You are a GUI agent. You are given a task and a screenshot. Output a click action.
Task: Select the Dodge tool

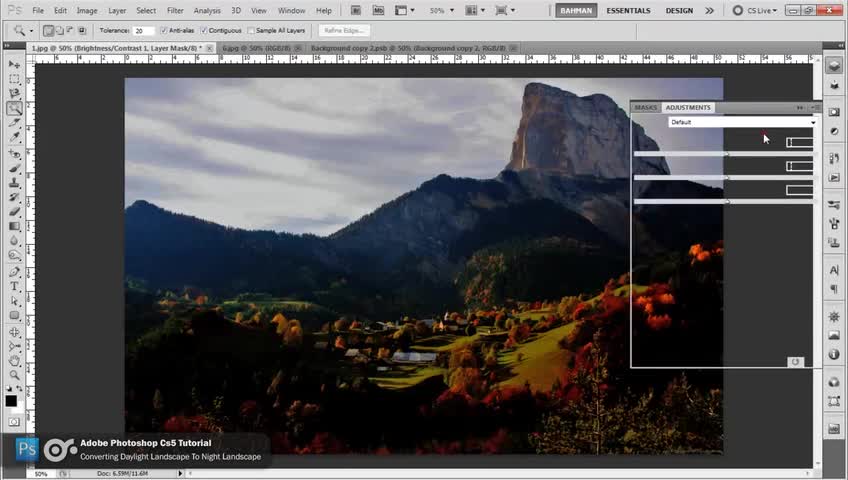[x=14, y=255]
